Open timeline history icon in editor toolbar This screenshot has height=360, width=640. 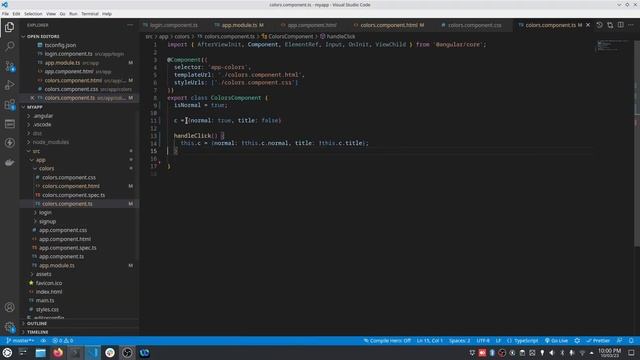(x=599, y=25)
